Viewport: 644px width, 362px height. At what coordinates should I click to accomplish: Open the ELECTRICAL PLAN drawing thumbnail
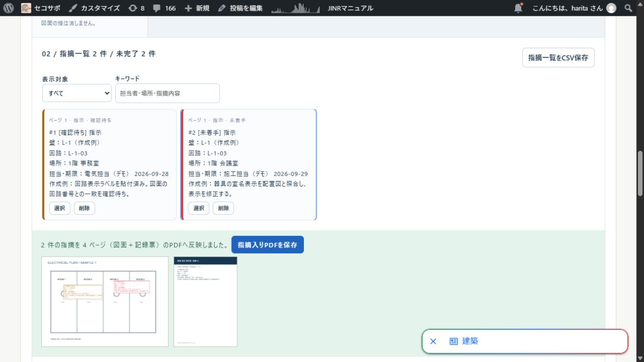pyautogui.click(x=105, y=301)
